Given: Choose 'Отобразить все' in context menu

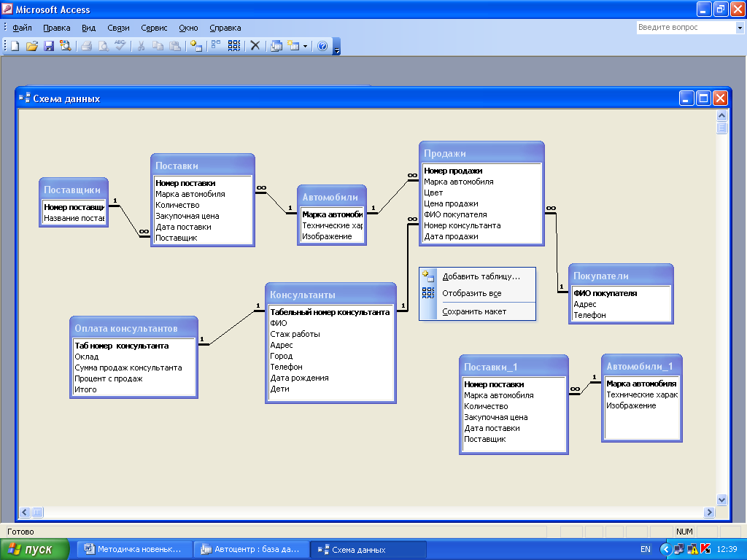Looking at the screenshot, I should point(477,293).
